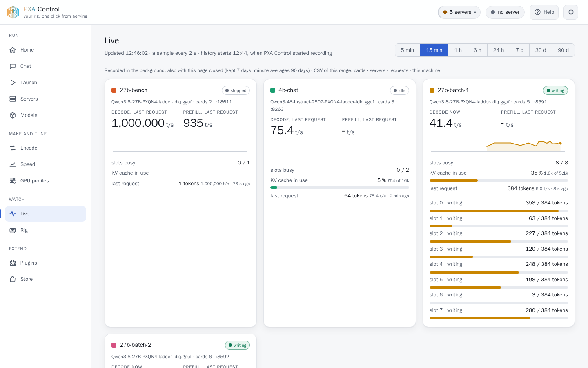This screenshot has width=588, height=368.
Task: Switch history range to 1 h
Action: click(458, 50)
